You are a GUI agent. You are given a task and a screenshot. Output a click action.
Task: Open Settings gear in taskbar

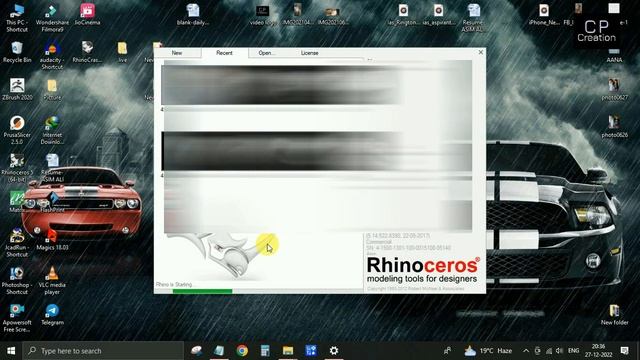point(334,351)
